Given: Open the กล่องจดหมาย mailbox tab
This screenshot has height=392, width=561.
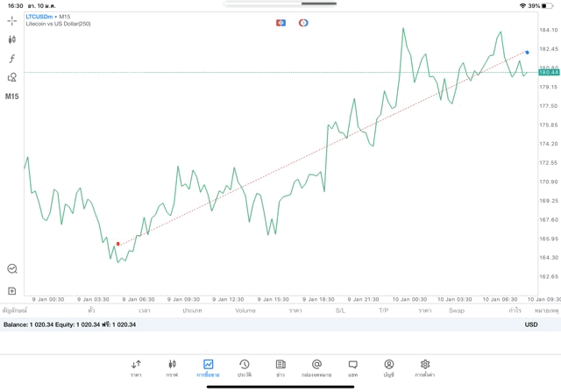Looking at the screenshot, I should click(316, 367).
